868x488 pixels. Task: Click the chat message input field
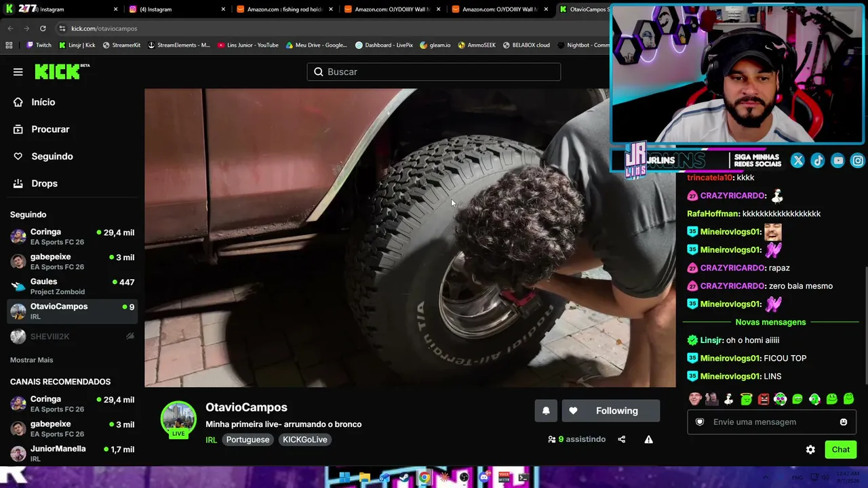click(x=771, y=422)
